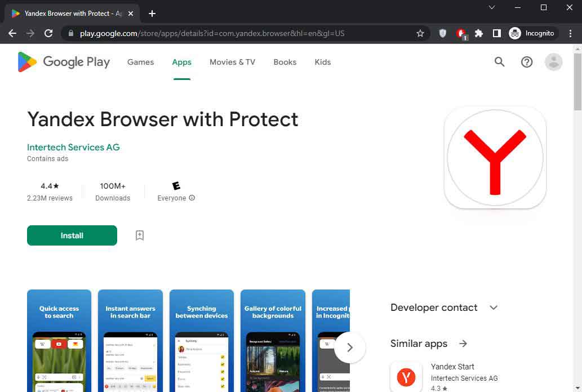582x392 pixels.
Task: Go to Similar apps via arrow icon
Action: pyautogui.click(x=463, y=344)
